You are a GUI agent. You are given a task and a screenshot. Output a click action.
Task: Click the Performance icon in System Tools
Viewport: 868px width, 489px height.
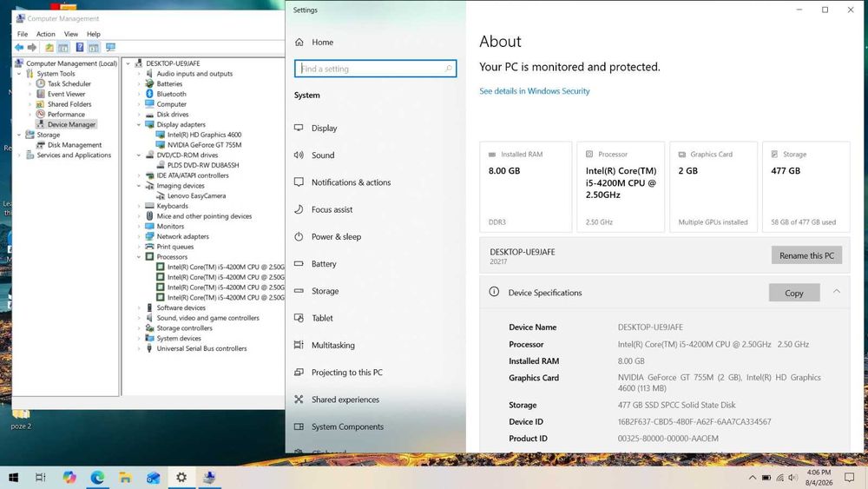coord(41,114)
